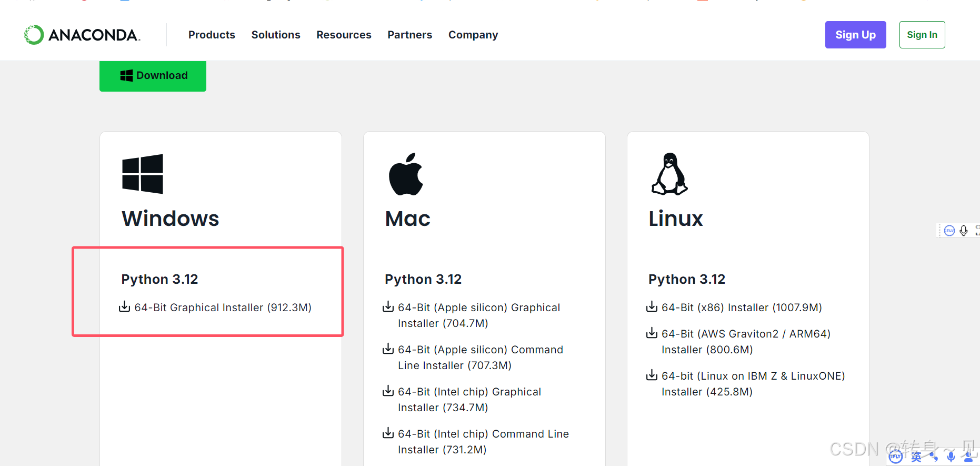Click the Anaconda logo
Viewport: 980px width, 466px height.
[x=82, y=35]
